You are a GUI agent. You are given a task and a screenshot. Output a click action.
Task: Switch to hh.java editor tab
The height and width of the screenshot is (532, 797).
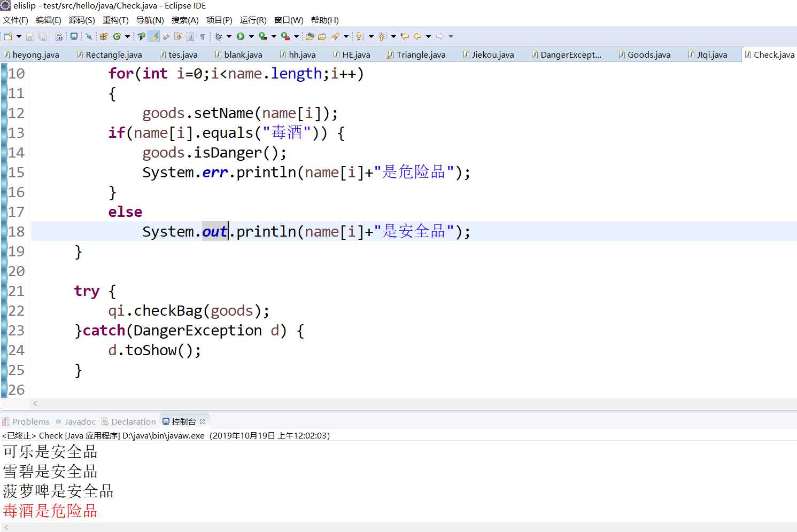[298, 54]
